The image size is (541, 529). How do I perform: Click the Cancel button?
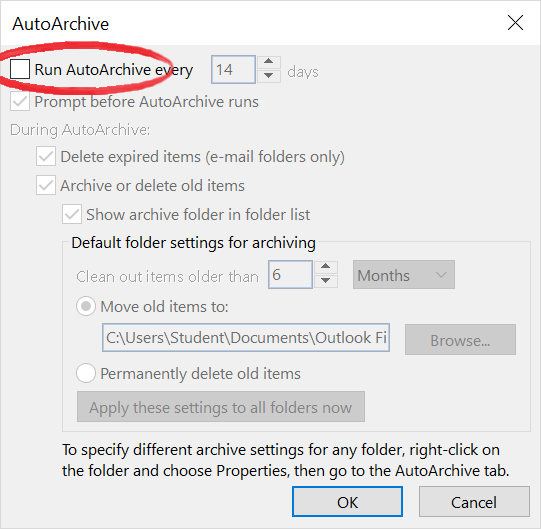tap(474, 502)
